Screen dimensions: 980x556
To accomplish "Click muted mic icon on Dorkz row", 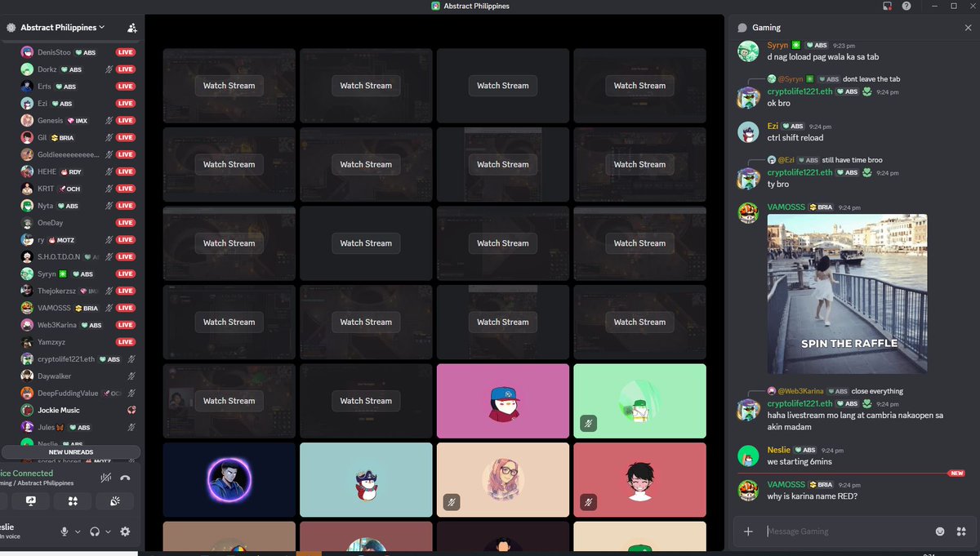I will coord(109,69).
